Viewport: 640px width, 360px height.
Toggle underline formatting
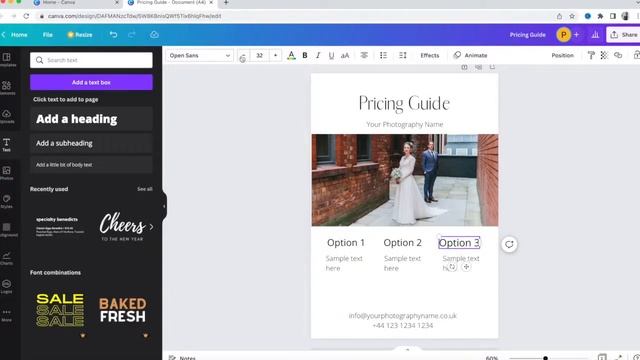331,55
